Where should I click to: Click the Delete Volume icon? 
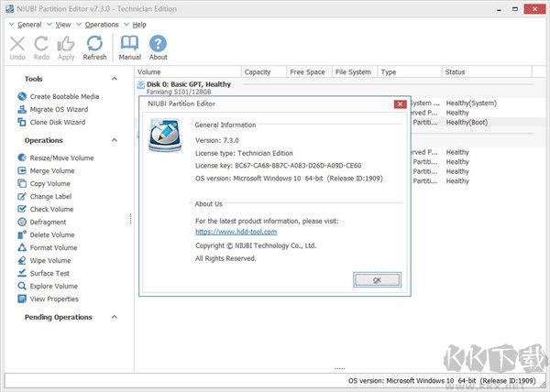[22, 234]
